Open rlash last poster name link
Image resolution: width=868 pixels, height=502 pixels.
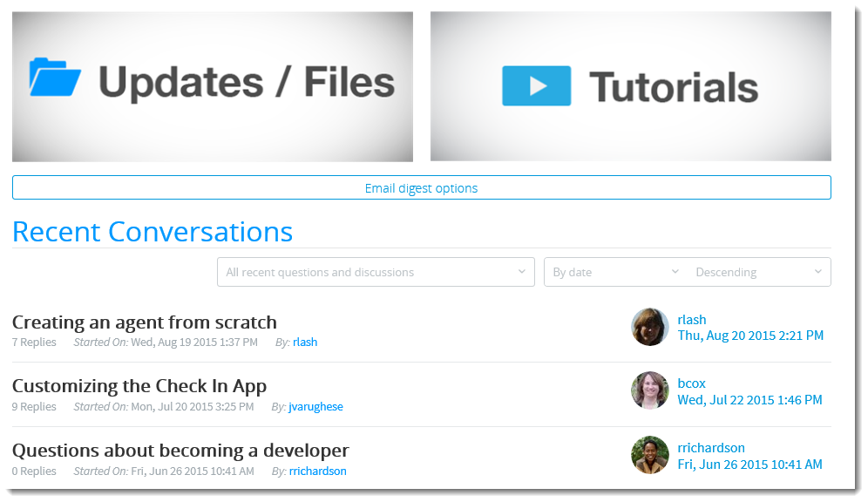[692, 319]
